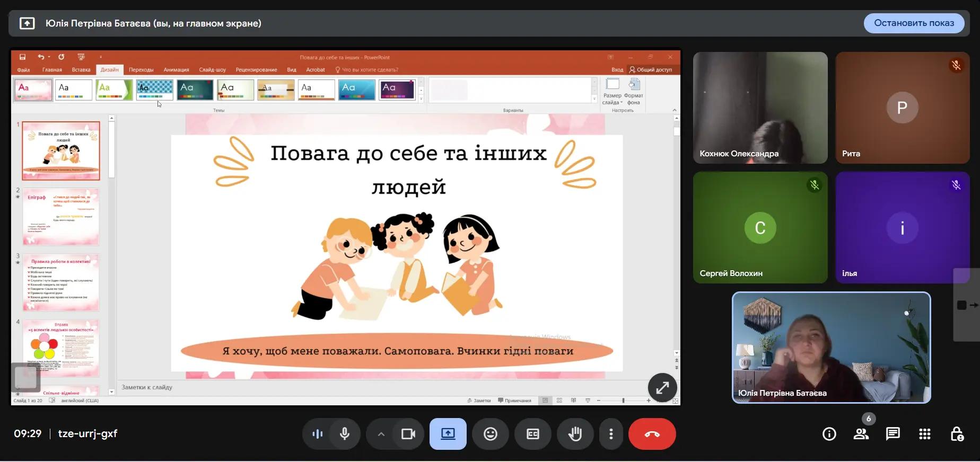Click the raise hand icon

(575, 434)
